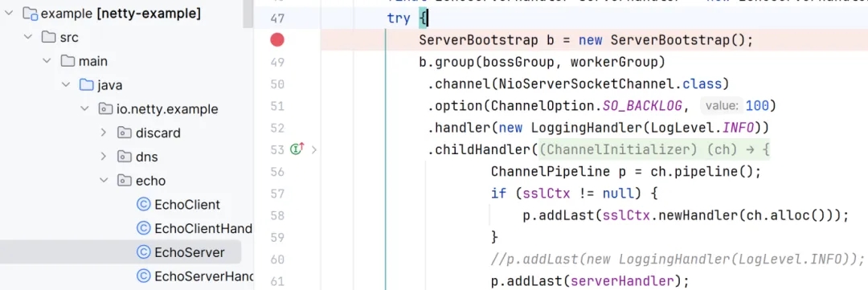Open the EchoClientHandler class icon

143,229
